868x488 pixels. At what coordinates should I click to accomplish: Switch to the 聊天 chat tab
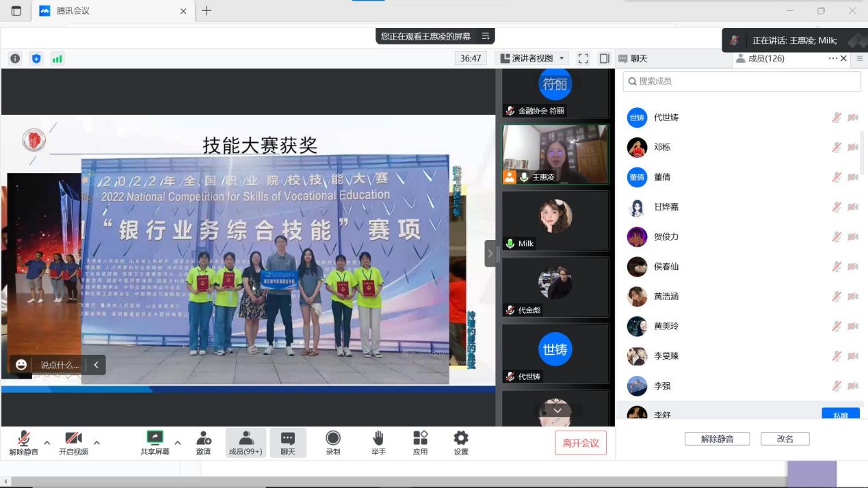click(633, 59)
